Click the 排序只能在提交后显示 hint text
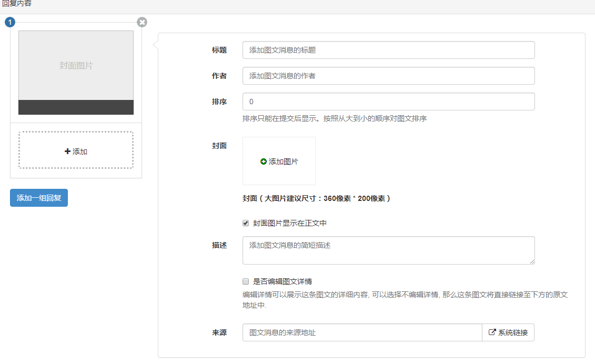595x364 pixels. [335, 119]
